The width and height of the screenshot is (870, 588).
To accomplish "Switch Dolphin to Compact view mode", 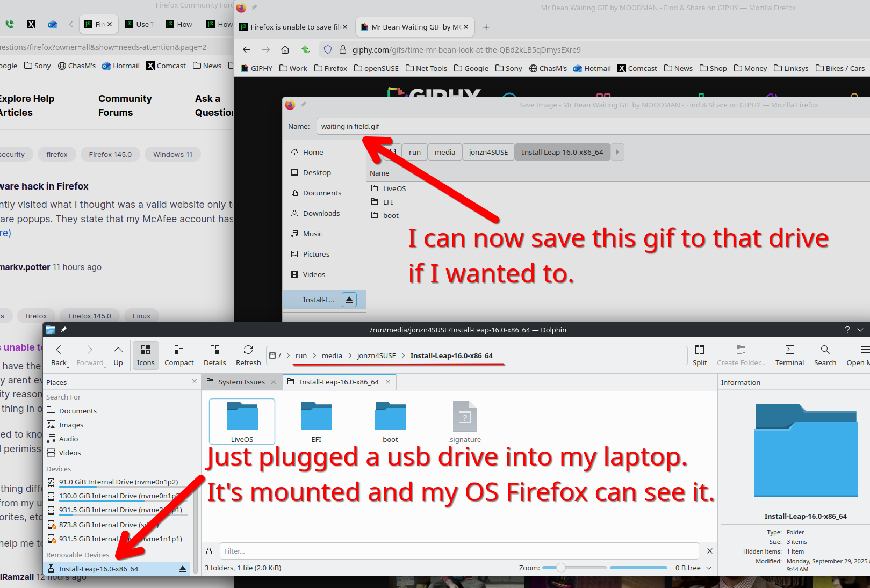I will click(179, 355).
